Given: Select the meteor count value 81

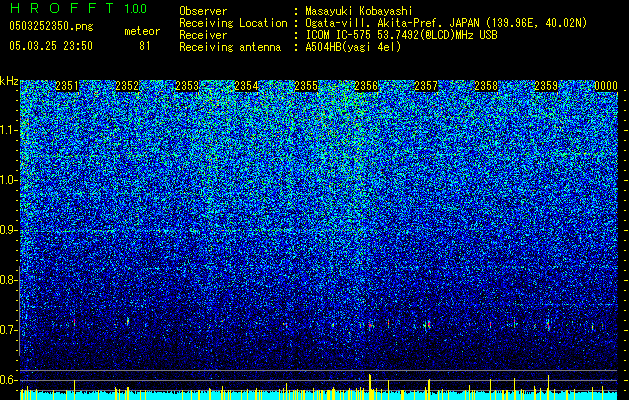Looking at the screenshot, I should (144, 46).
